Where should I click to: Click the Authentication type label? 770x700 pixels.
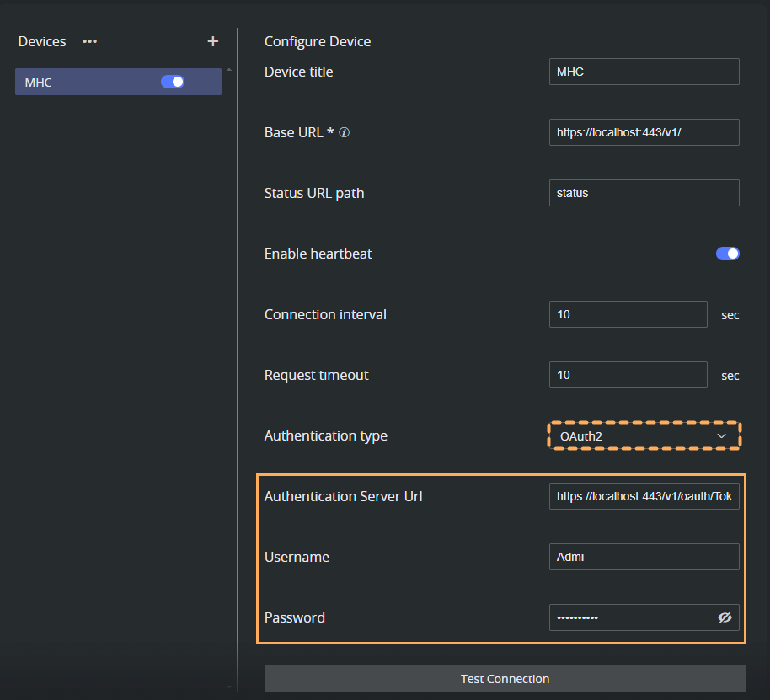325,435
